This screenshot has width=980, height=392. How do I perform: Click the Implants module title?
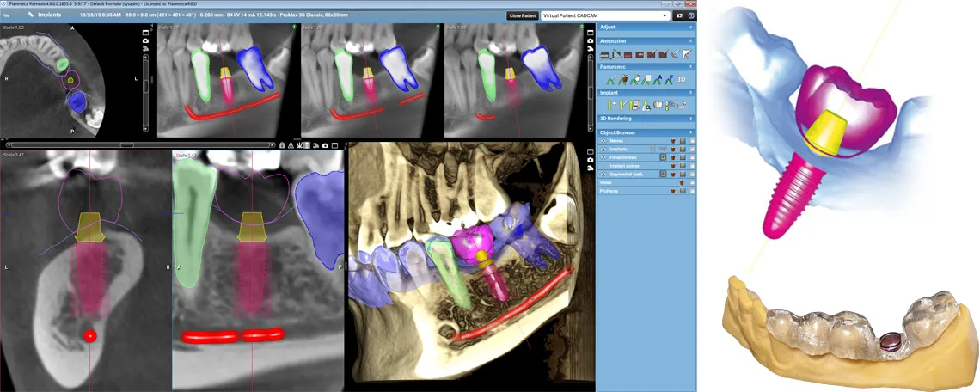51,13
